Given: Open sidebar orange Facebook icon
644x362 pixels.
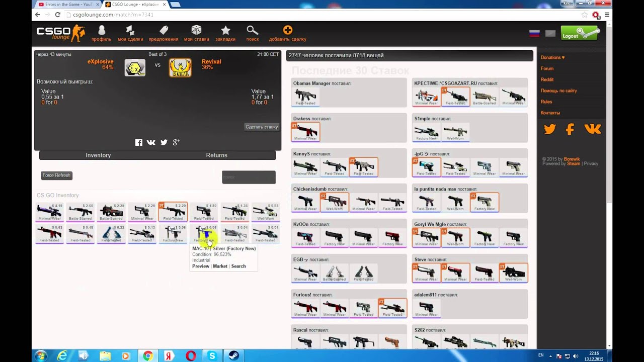Looking at the screenshot, I should [x=570, y=129].
